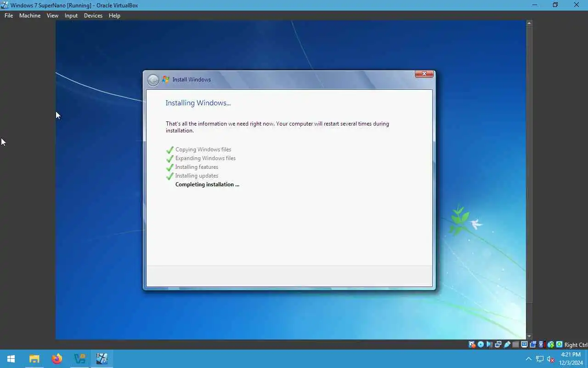Click the network icon in system tray
This screenshot has height=368, width=588.
pos(540,359)
